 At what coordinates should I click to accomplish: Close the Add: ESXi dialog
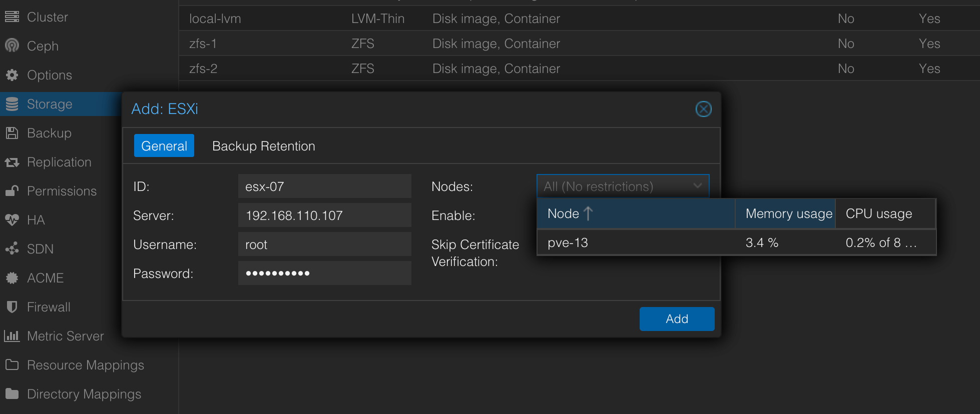point(703,109)
